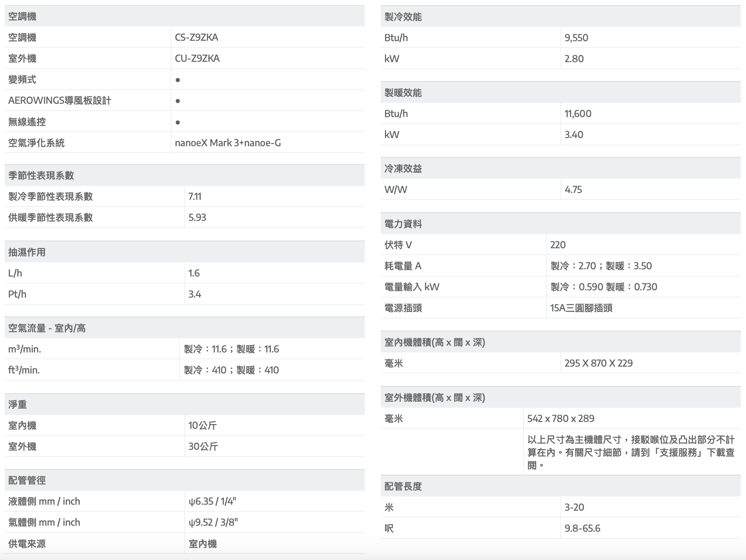746x560 pixels.
Task: Click the 542 x 780 x 289 dimensions
Action: [560, 418]
